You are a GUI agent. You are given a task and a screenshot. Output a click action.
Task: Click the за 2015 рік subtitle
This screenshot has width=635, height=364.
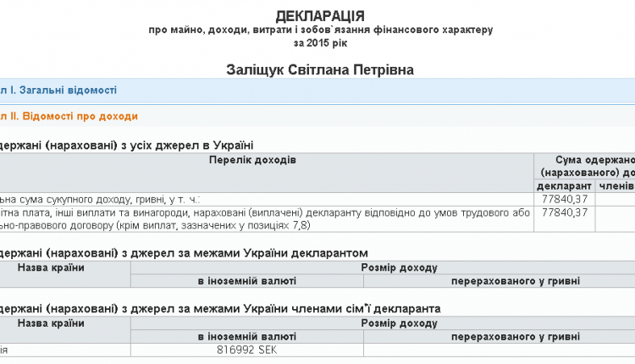[x=320, y=43]
